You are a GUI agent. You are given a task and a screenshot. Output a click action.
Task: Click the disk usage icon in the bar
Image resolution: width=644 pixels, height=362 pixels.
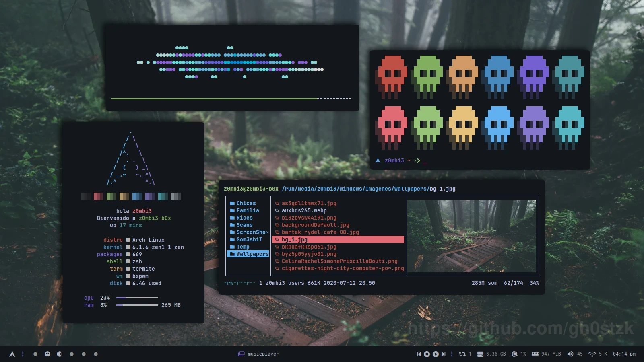point(480,354)
